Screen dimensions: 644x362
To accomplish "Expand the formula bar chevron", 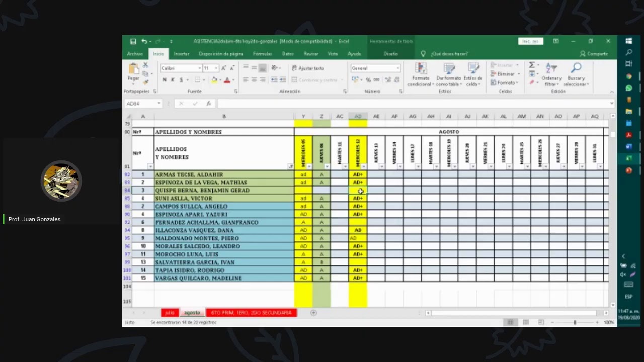I will click(612, 104).
